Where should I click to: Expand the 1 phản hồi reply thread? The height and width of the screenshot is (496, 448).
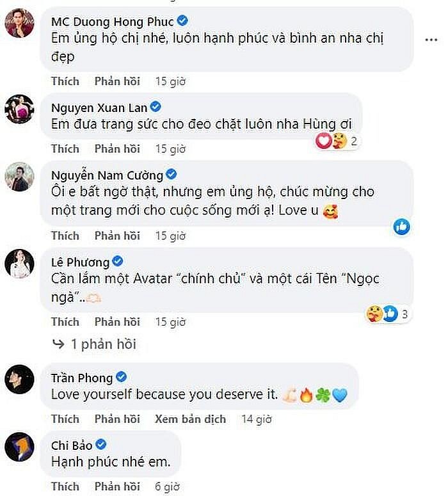pyautogui.click(x=95, y=344)
